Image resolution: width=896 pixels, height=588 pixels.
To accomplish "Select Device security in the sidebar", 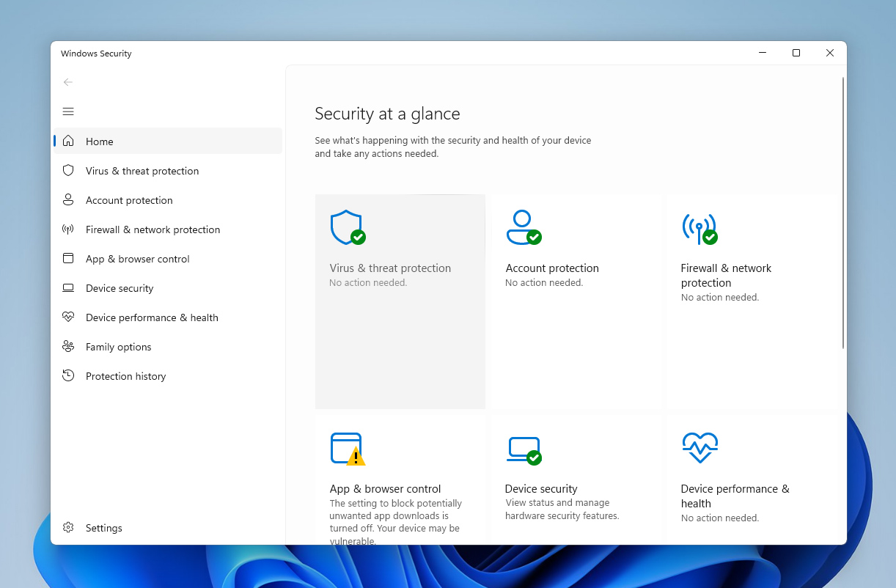I will [x=168, y=287].
